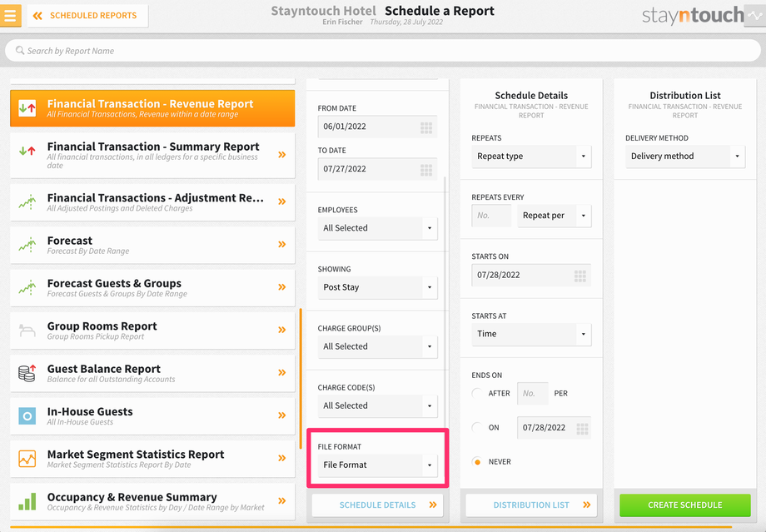The image size is (766, 532).
Task: Open the File Format dropdown
Action: (x=377, y=465)
